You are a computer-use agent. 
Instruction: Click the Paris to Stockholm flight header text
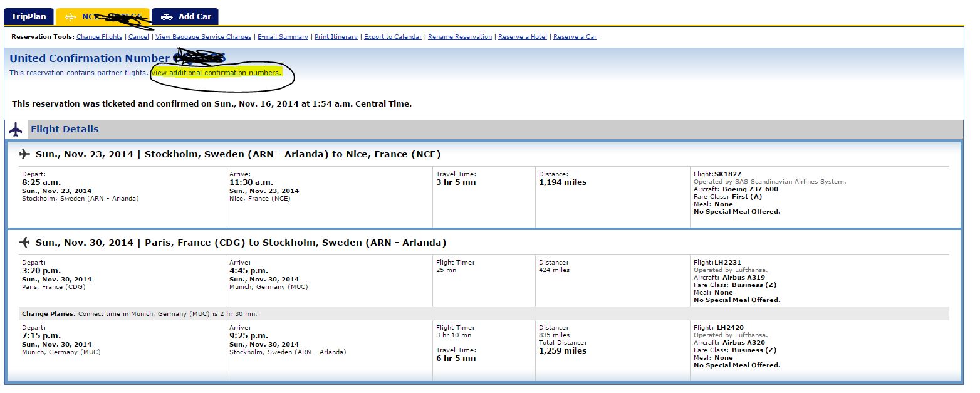(x=241, y=243)
